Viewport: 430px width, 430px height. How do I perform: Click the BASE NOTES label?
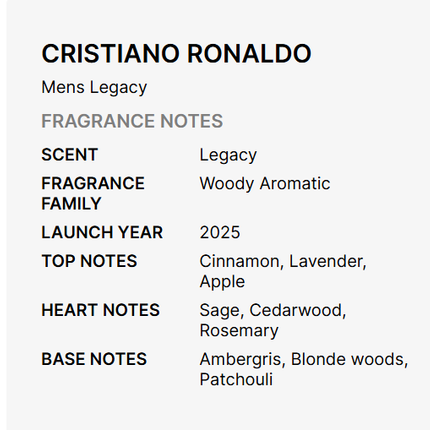pos(94,359)
